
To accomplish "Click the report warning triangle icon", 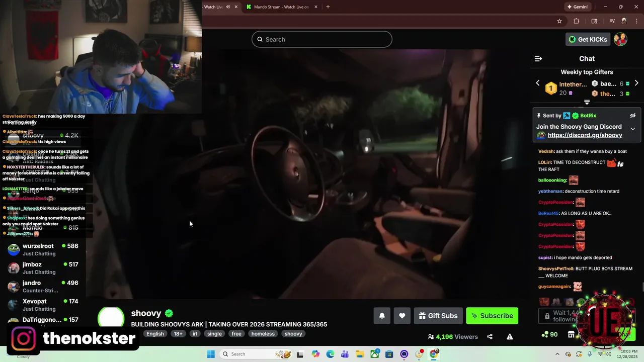I will 510,337.
